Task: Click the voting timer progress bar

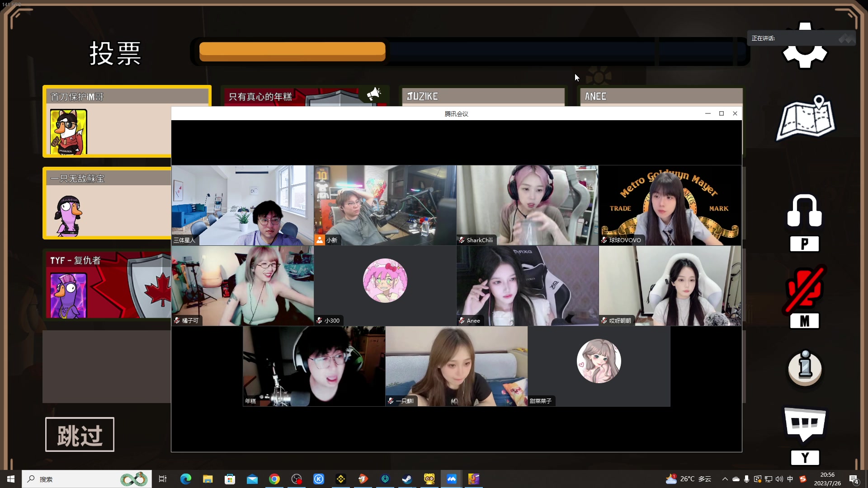Action: tap(470, 52)
